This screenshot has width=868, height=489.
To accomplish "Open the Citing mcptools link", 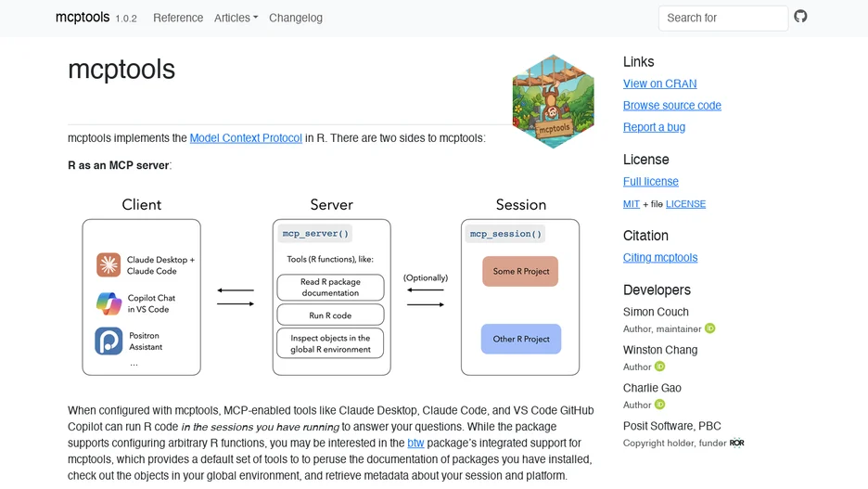I will coord(660,258).
